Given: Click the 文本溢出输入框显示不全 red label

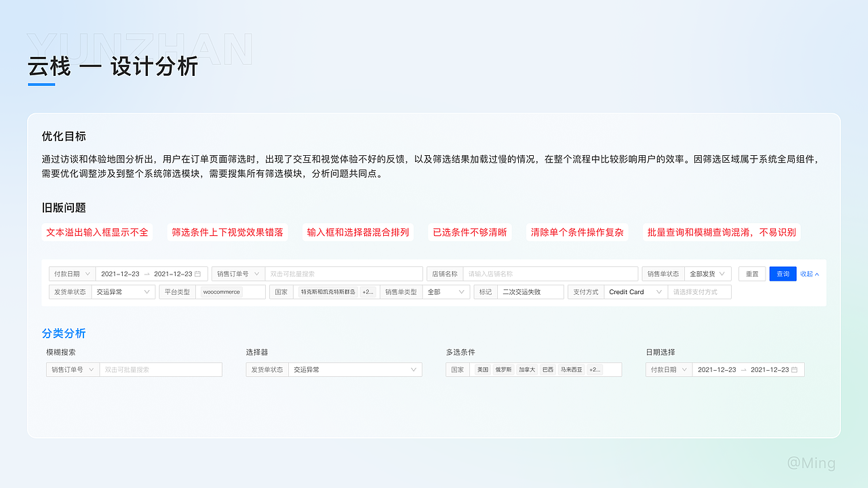Looking at the screenshot, I should tap(97, 232).
